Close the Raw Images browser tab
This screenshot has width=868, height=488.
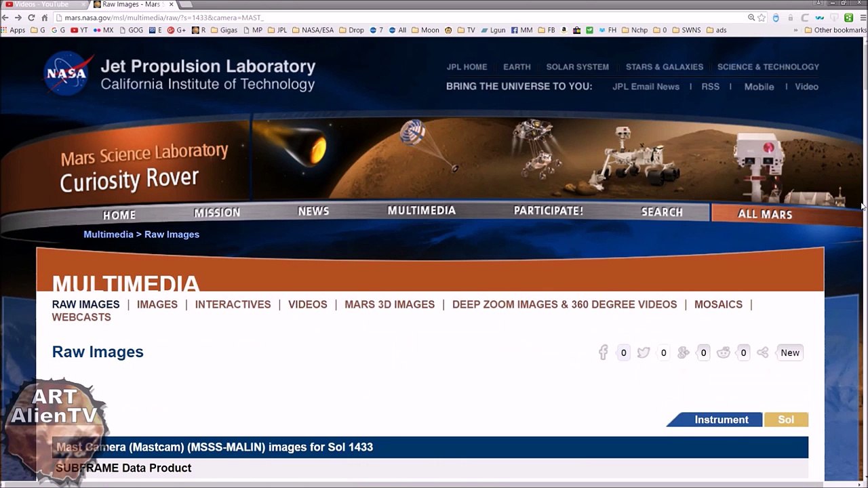pos(171,5)
